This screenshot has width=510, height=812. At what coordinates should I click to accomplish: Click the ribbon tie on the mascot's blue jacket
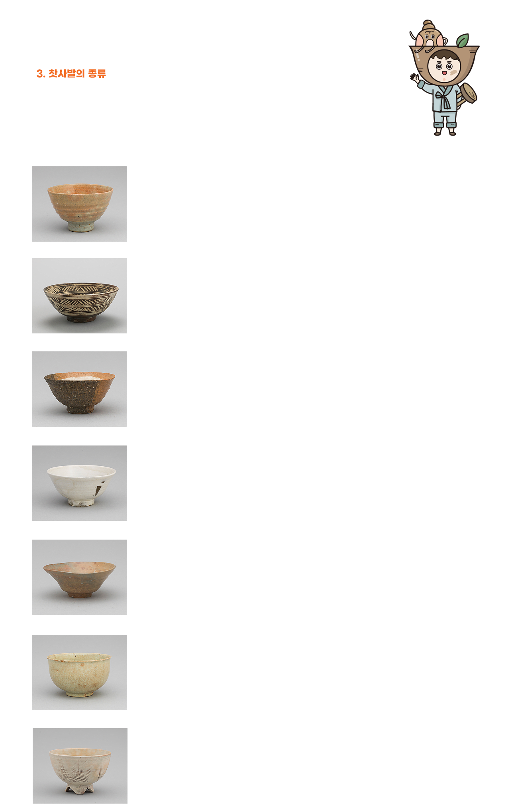click(443, 100)
